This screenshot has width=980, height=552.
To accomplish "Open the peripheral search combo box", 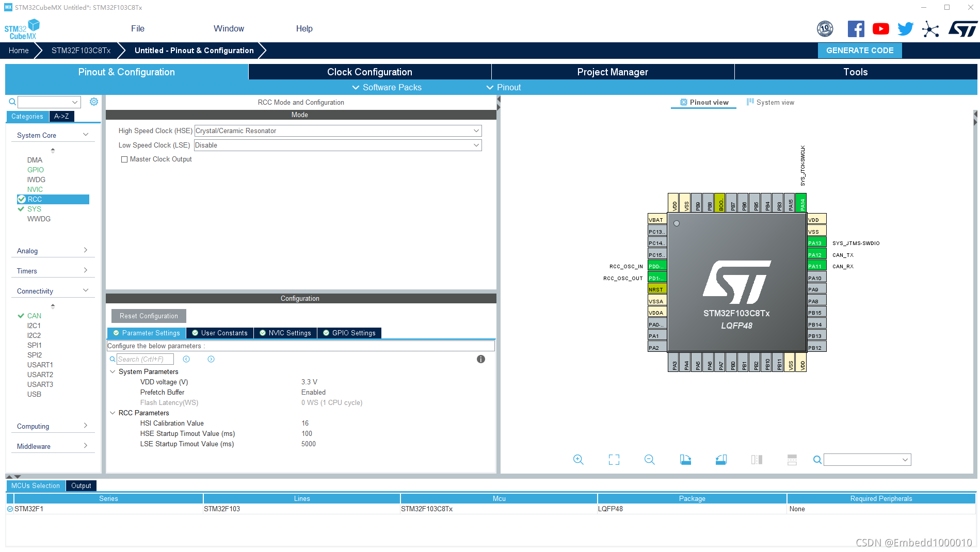I will tap(50, 102).
